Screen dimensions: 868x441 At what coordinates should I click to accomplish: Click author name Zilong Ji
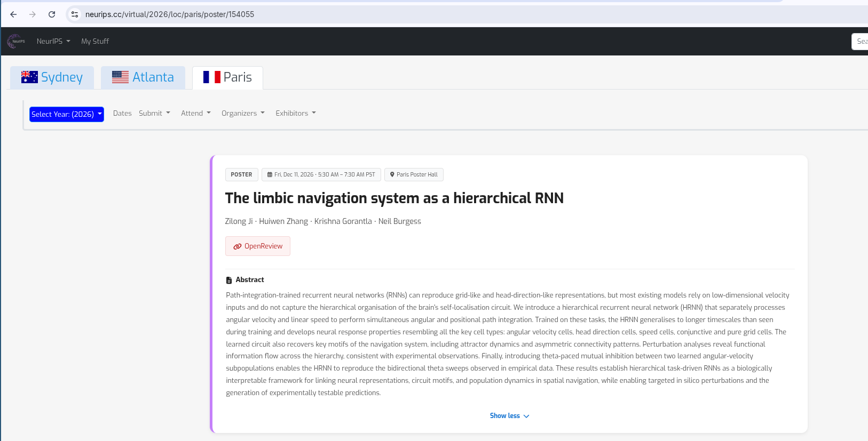[x=239, y=221]
